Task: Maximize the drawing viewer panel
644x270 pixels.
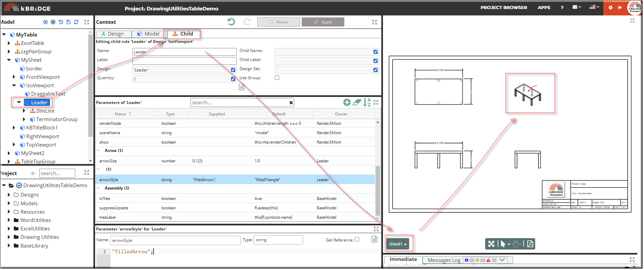Action: (632, 20)
